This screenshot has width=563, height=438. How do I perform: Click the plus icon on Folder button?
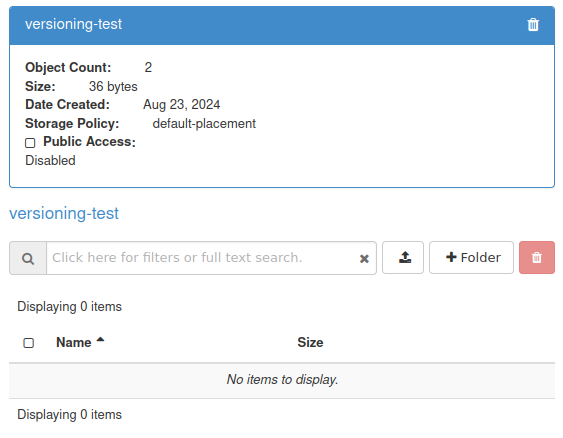(x=451, y=257)
